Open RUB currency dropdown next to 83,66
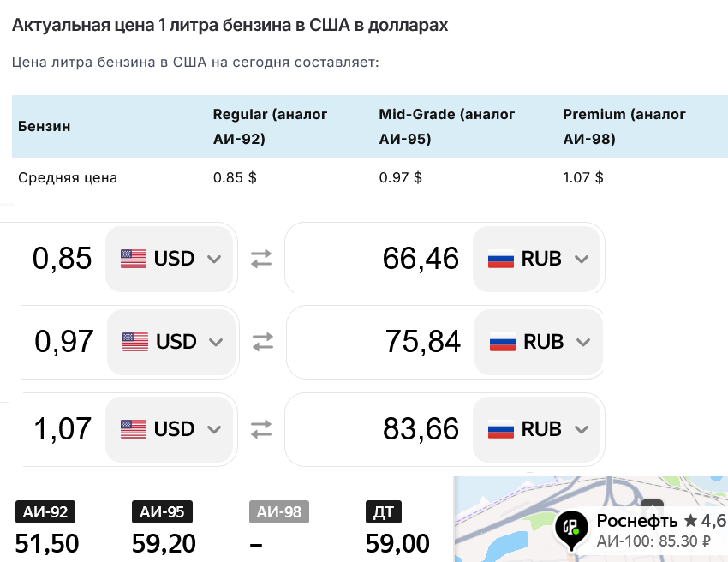This screenshot has width=728, height=562. point(537,429)
